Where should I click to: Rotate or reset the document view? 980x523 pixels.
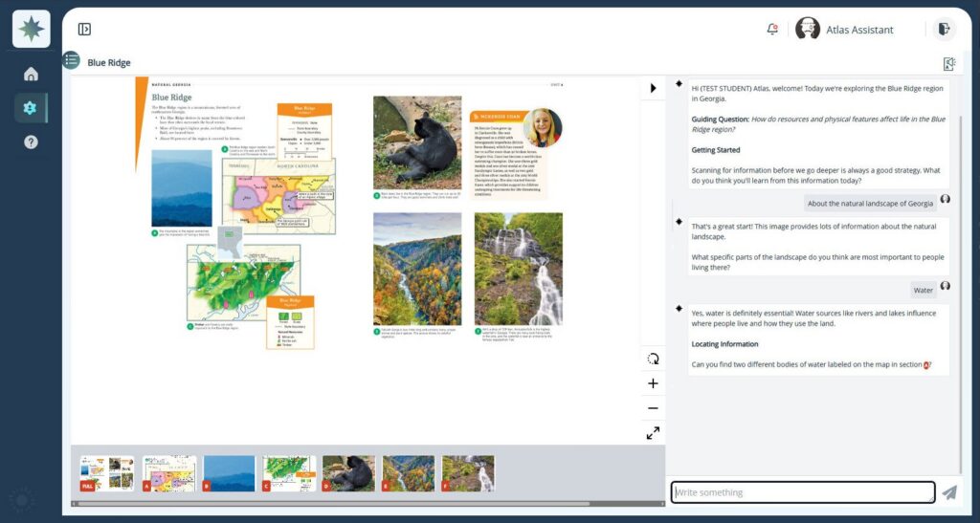[653, 359]
